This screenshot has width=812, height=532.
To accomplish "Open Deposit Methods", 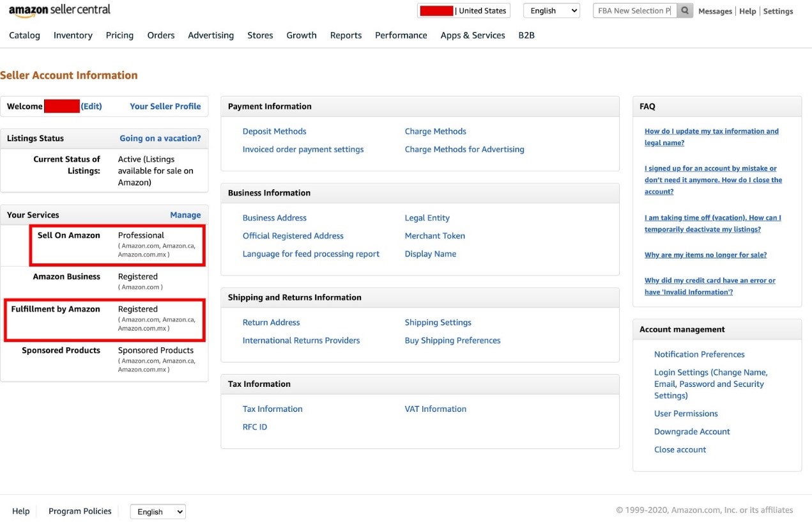I will pyautogui.click(x=274, y=131).
